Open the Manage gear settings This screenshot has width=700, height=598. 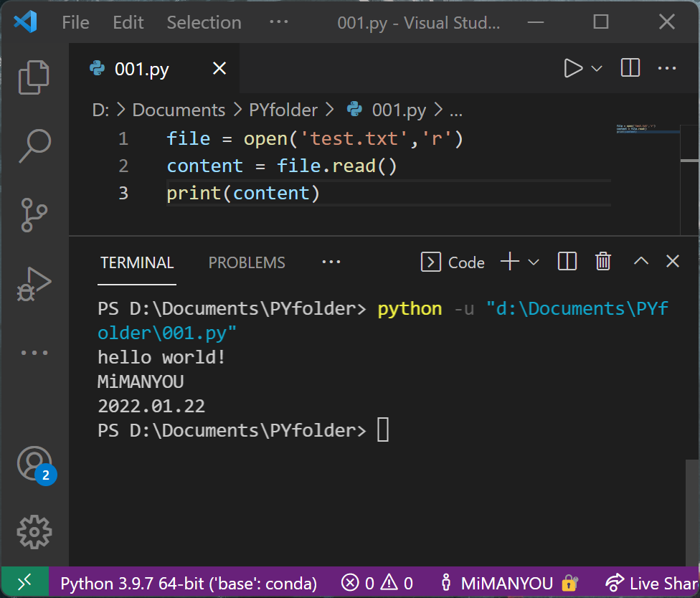click(x=34, y=531)
